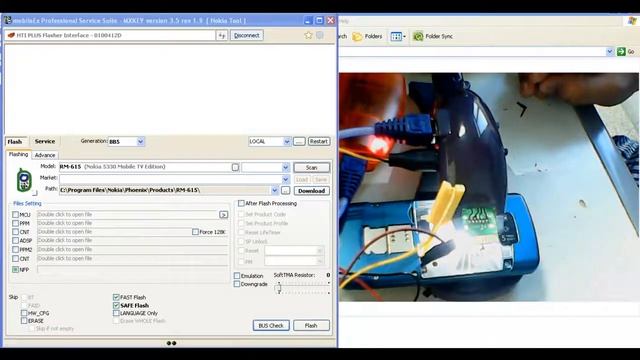This screenshot has height=360, width=640.
Task: Switch to the Service tab
Action: [x=44, y=141]
